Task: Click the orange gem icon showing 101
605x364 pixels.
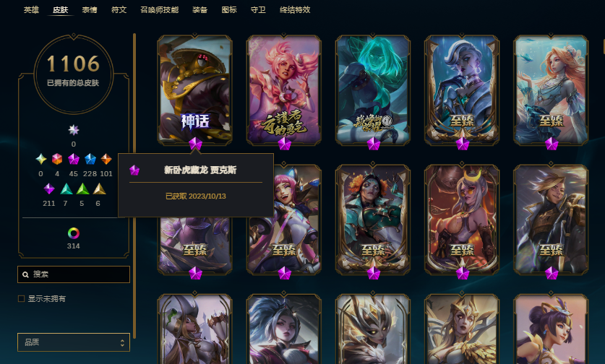Action: click(x=106, y=159)
